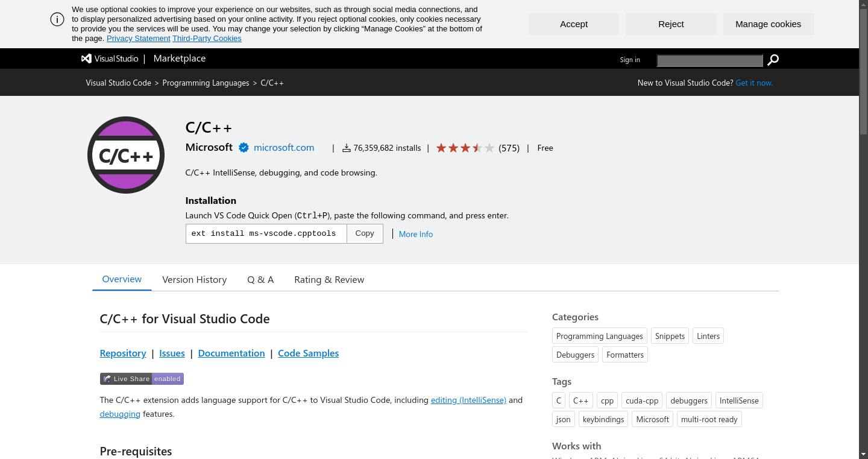Viewport: 868px width, 459px height.
Task: Reject optional cookies
Action: 671,24
